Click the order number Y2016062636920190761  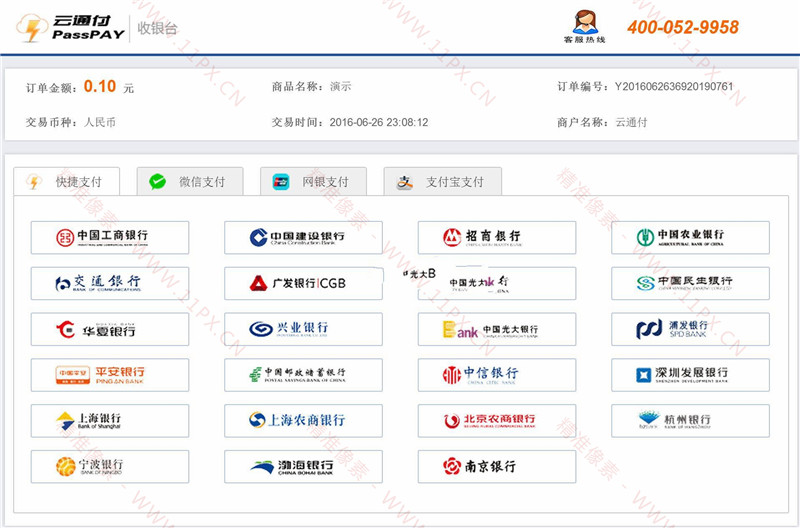tap(674, 86)
